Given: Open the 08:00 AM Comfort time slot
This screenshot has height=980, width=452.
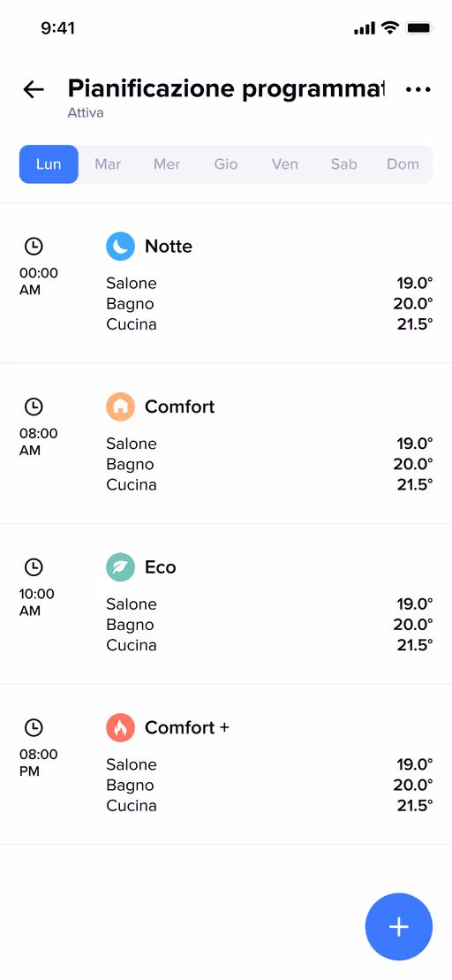Looking at the screenshot, I should click(226, 443).
